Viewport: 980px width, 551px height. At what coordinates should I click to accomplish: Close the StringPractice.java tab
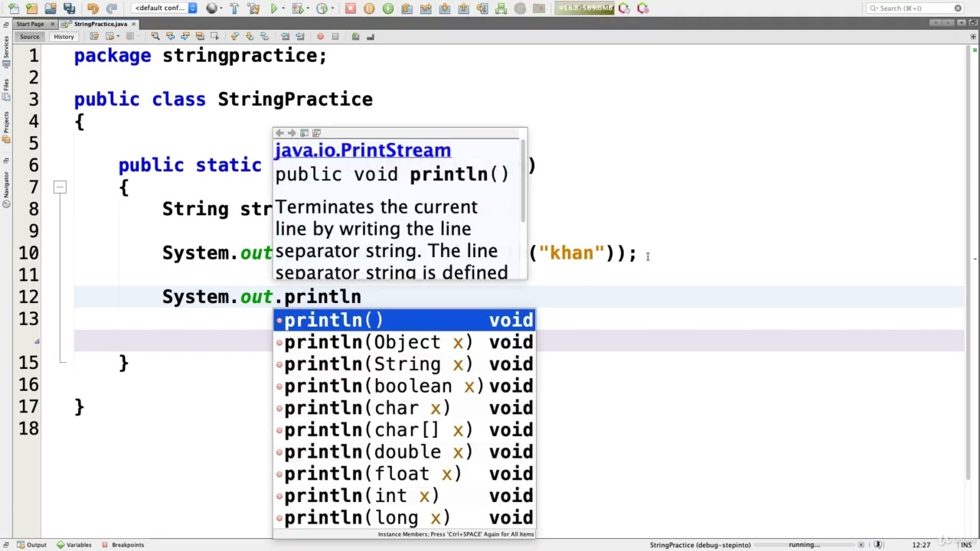tap(133, 24)
